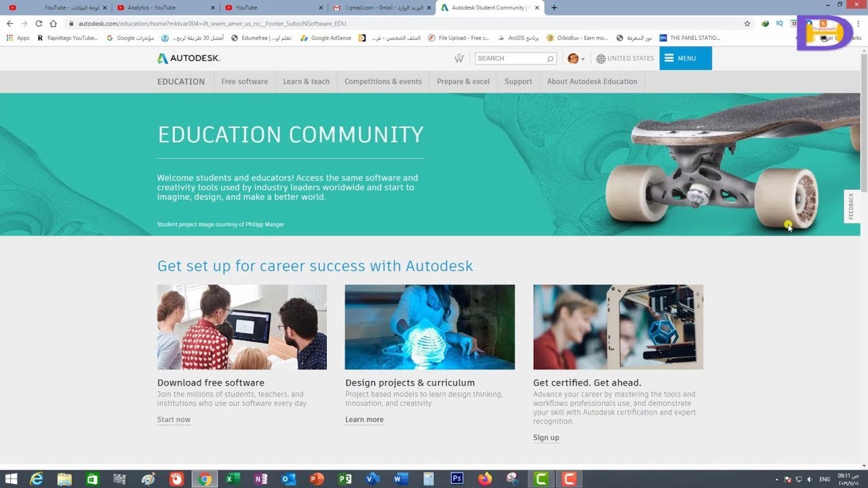Open the File Upload bookmark
This screenshot has height=488, width=868.
(x=458, y=38)
